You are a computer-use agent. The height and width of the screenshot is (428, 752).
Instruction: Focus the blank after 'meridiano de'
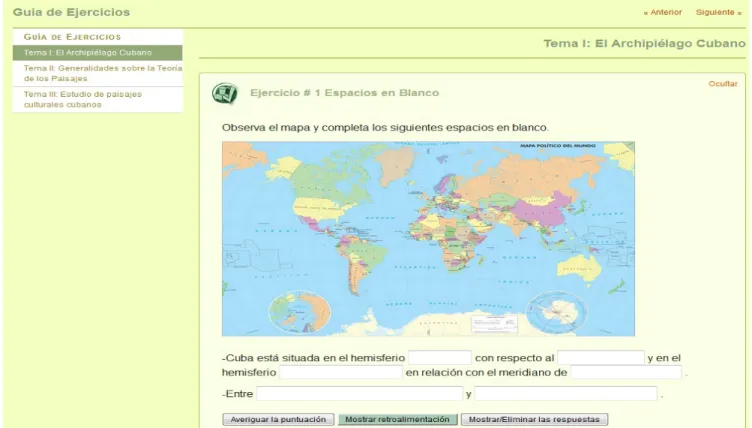[626, 372]
